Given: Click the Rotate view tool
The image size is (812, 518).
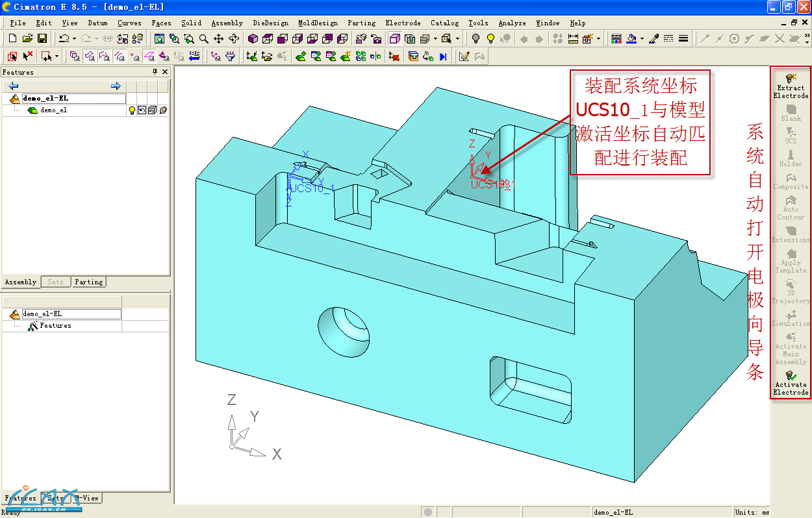Looking at the screenshot, I should coord(234,39).
